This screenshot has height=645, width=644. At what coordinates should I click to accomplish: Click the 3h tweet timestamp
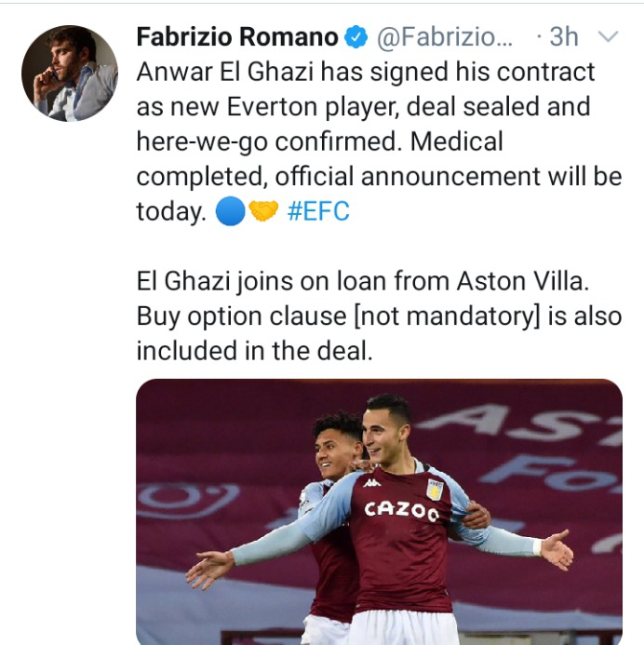click(x=564, y=36)
